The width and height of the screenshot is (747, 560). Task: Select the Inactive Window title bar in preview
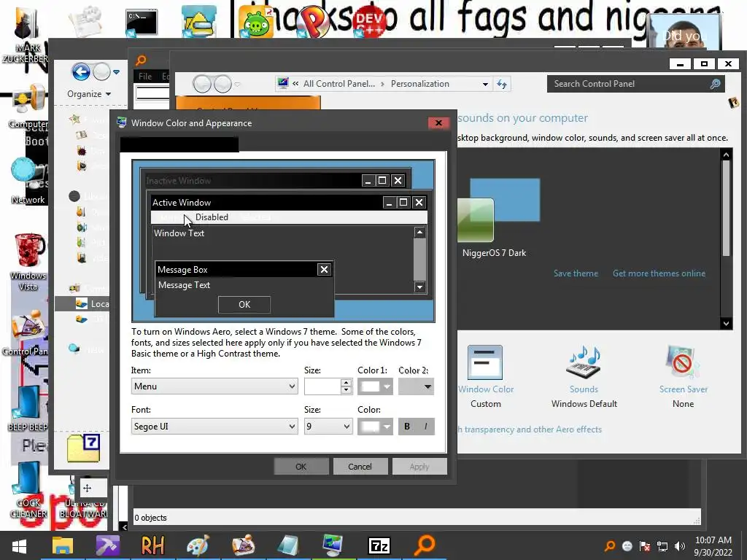[x=252, y=181]
